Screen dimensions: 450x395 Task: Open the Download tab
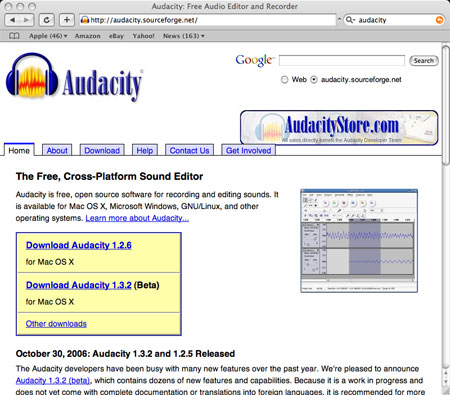[102, 150]
